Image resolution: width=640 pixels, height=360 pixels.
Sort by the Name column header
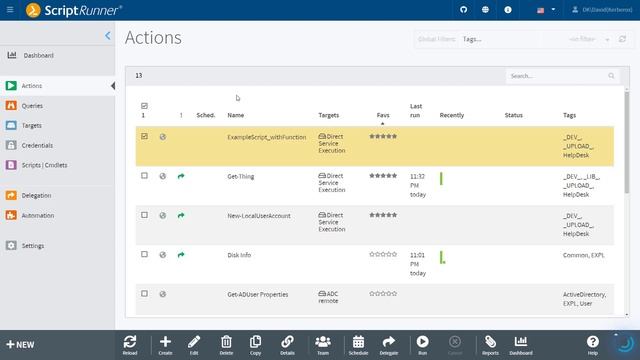(x=236, y=115)
